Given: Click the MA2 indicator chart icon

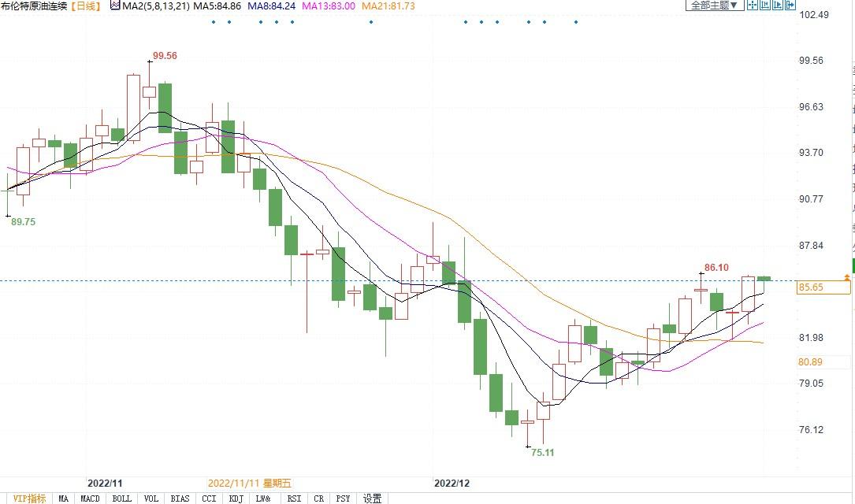Looking at the screenshot, I should pyautogui.click(x=114, y=6).
